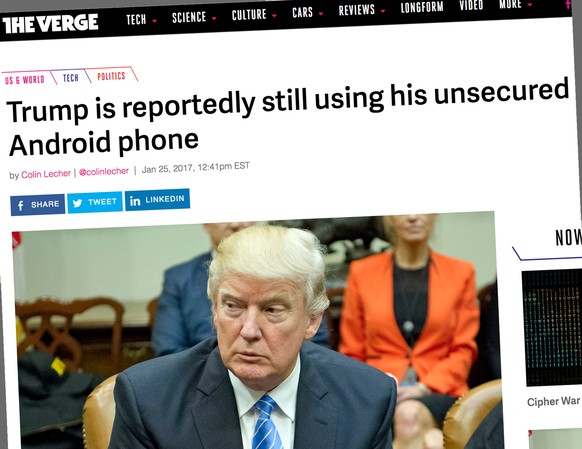Viewport: 582px width, 449px height.
Task: Expand the Culture menu dropdown arrow
Action: click(274, 16)
